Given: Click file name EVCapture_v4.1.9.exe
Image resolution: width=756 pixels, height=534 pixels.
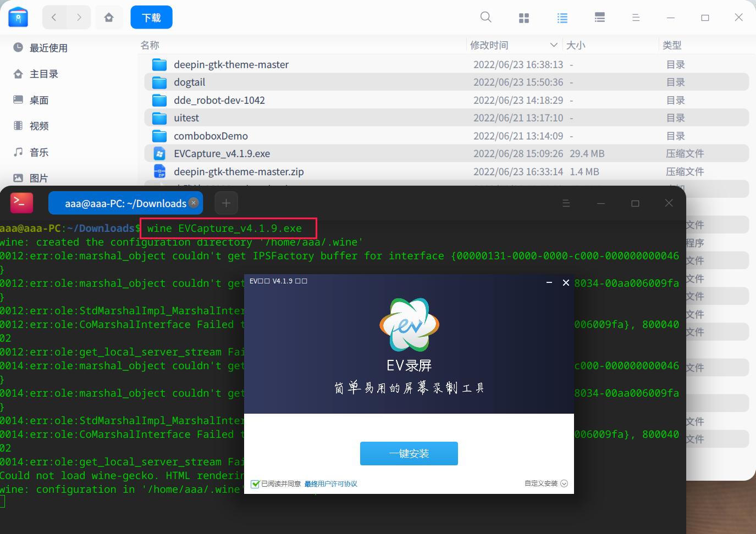Looking at the screenshot, I should (222, 154).
